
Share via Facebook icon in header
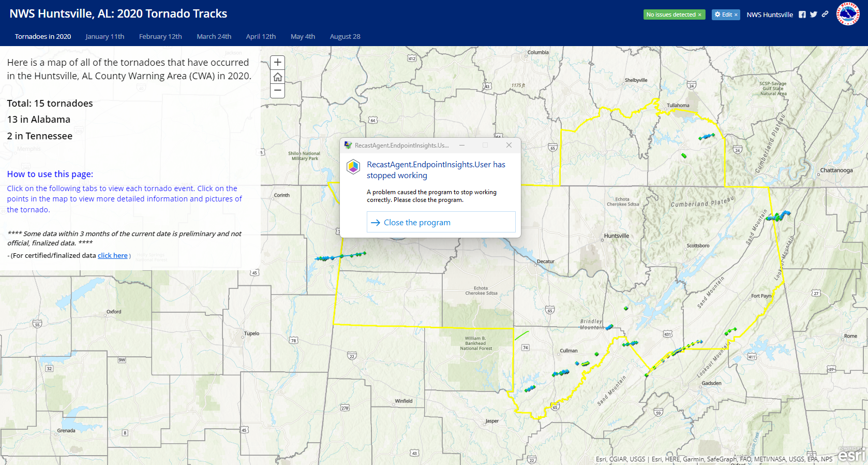click(802, 14)
